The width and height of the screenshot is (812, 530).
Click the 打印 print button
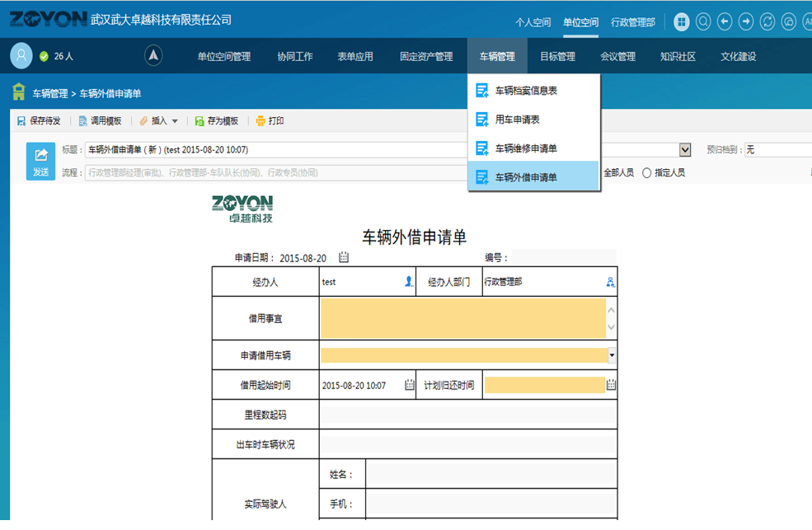click(270, 121)
